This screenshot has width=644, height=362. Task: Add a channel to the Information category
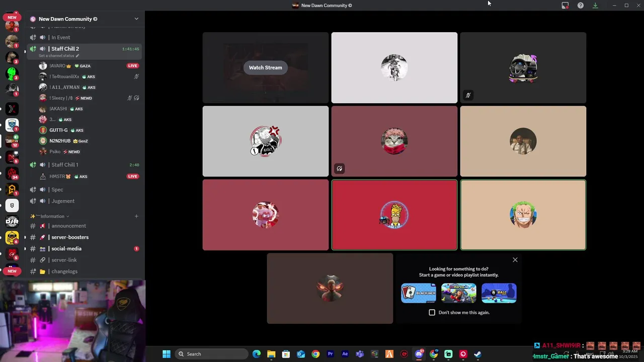click(x=136, y=216)
